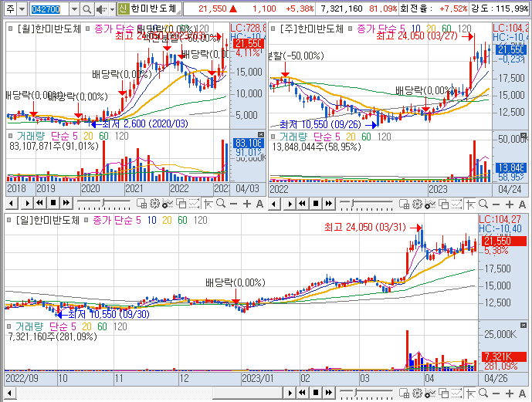Click the green '신' badge beside 한미반도체

124,8
